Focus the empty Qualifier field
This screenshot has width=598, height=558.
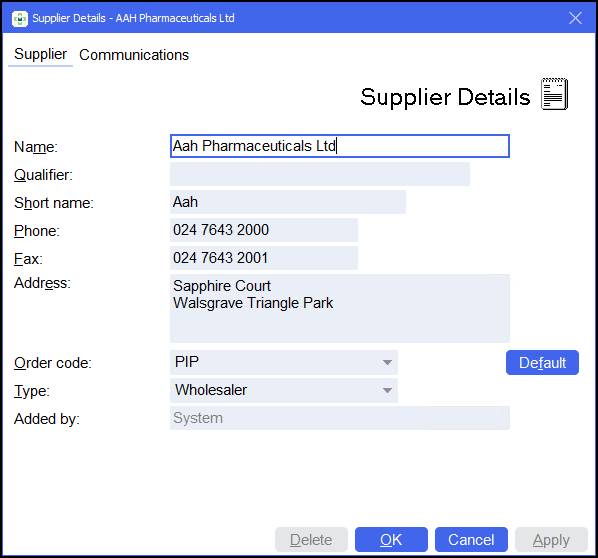320,174
